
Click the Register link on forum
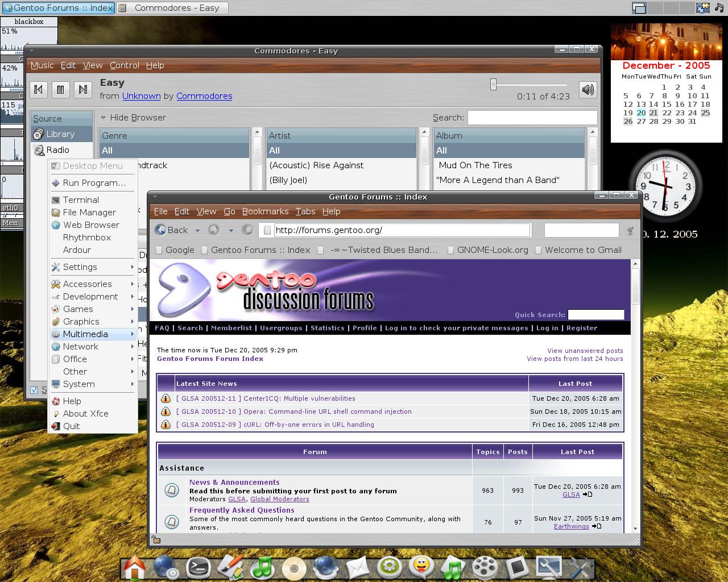[x=582, y=328]
